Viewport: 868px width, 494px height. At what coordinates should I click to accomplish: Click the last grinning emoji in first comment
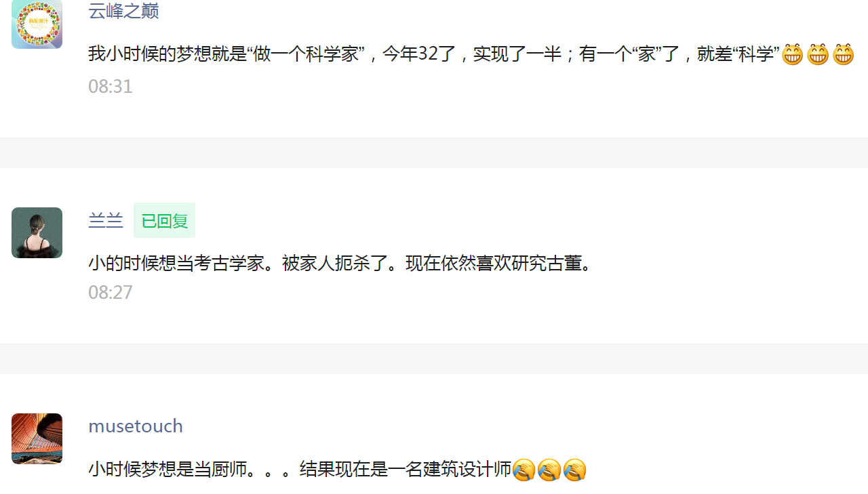[x=843, y=54]
